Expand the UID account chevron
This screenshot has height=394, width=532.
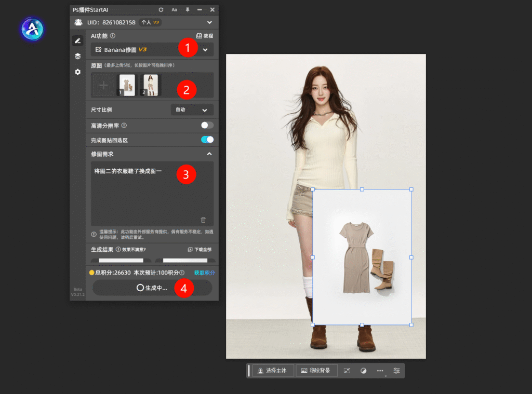click(209, 22)
